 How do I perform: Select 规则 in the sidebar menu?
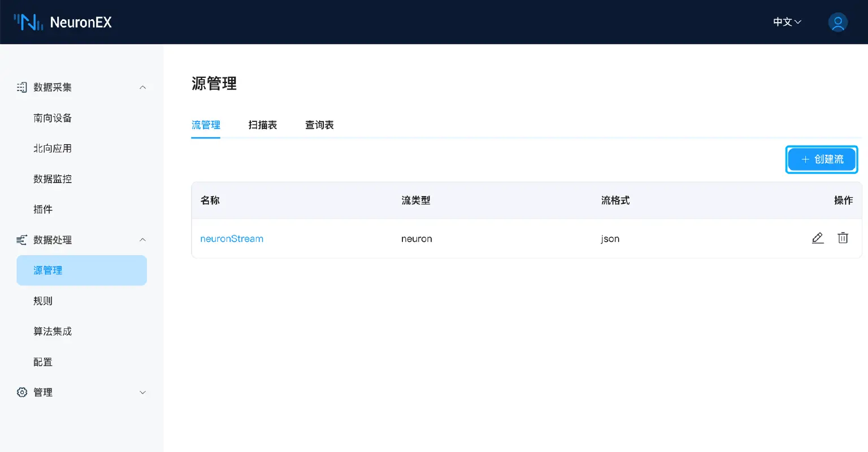pyautogui.click(x=43, y=301)
